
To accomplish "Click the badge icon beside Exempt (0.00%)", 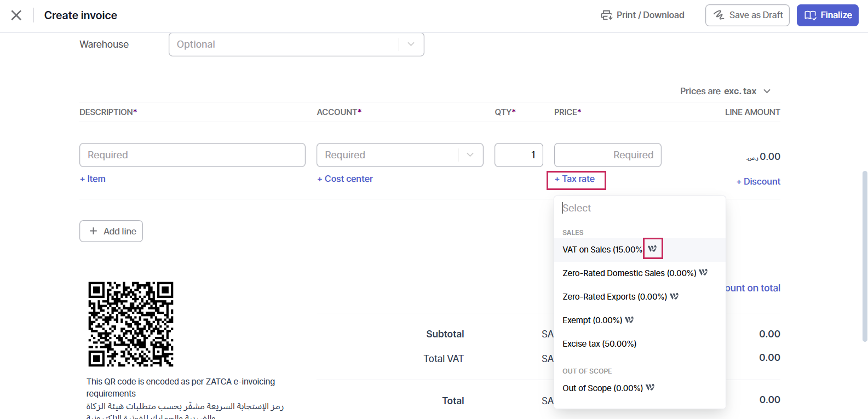I will coord(629,320).
